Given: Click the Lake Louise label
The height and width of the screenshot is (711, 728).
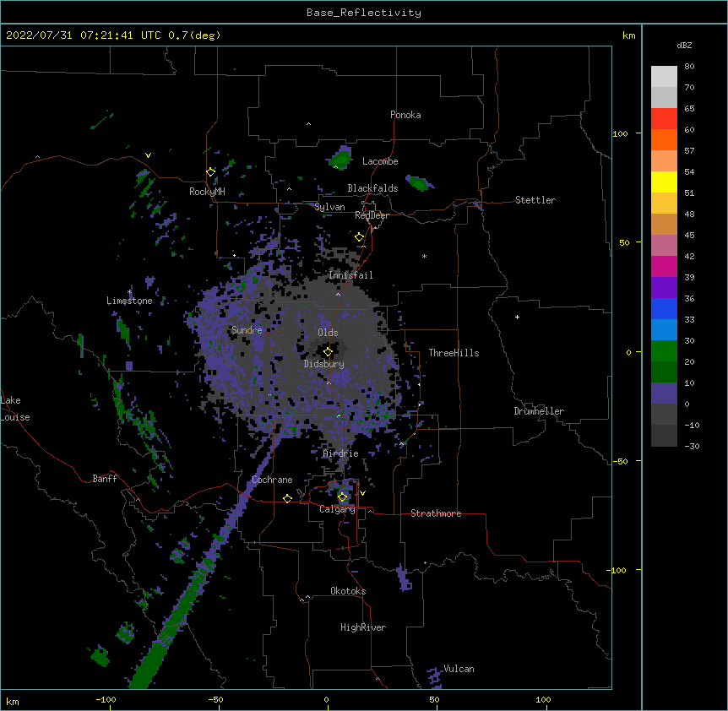Looking at the screenshot, I should [x=15, y=409].
